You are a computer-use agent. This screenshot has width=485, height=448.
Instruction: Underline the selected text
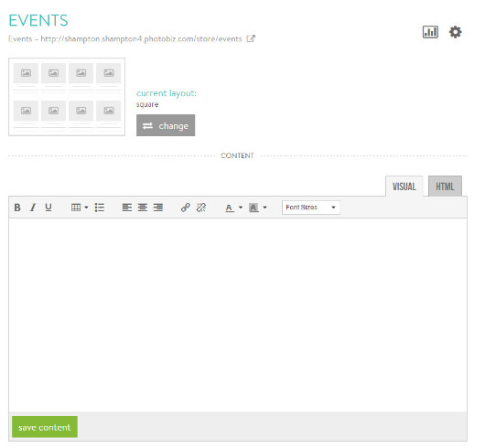click(x=48, y=208)
